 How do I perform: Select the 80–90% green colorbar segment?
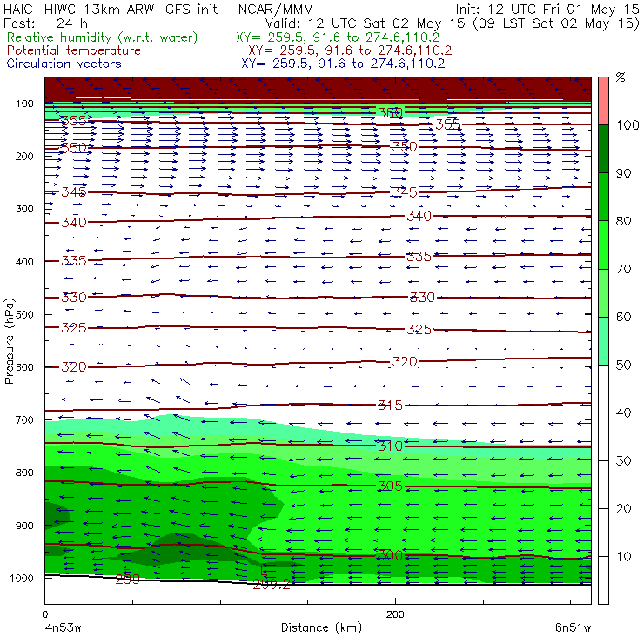[x=603, y=197]
